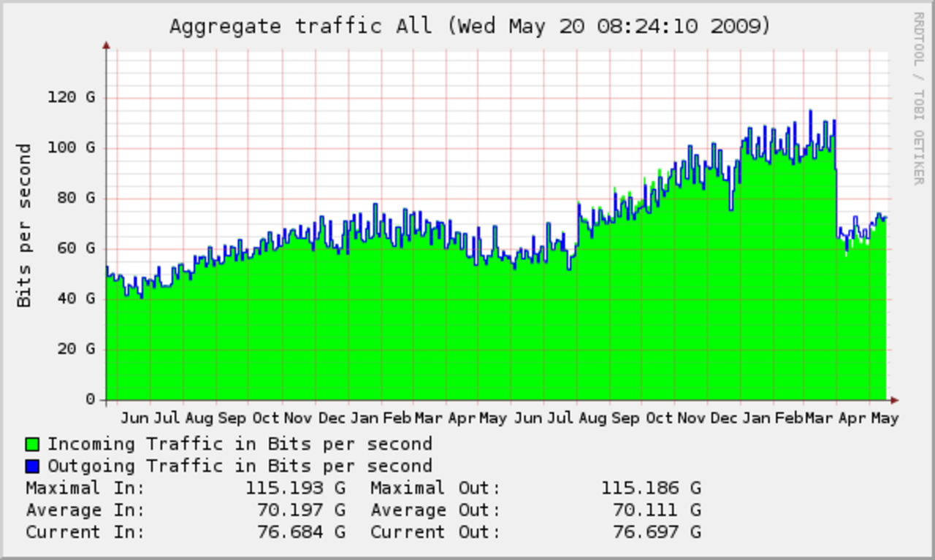Viewport: 935px width, 560px height.
Task: Click the Average Out value 70.111 G
Action: click(x=650, y=510)
